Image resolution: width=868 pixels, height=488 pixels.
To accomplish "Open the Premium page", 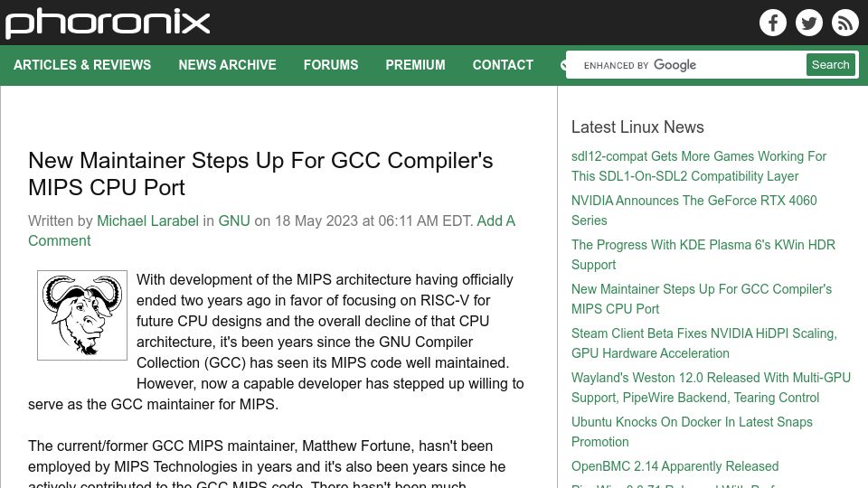I will click(x=415, y=65).
